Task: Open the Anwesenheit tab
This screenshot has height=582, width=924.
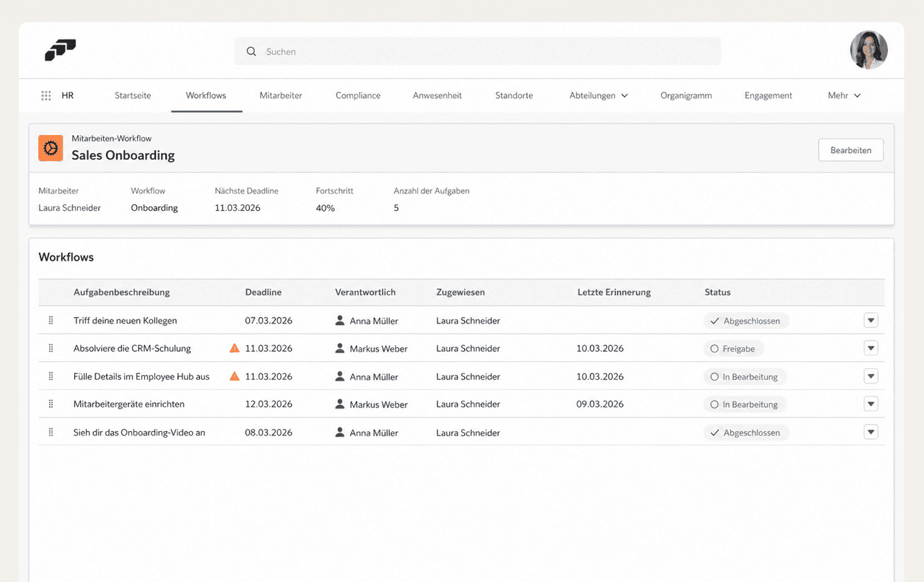Action: click(x=437, y=95)
